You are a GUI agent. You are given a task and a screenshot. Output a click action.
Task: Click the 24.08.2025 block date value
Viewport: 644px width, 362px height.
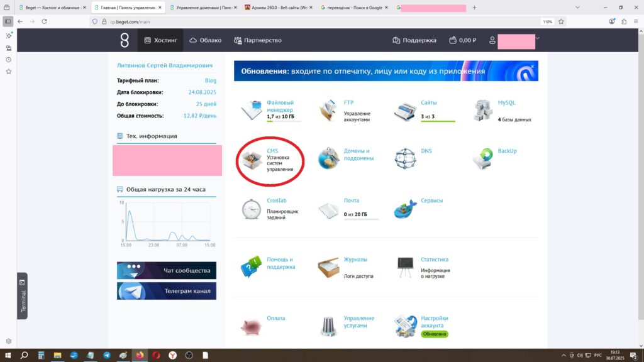[x=202, y=92]
